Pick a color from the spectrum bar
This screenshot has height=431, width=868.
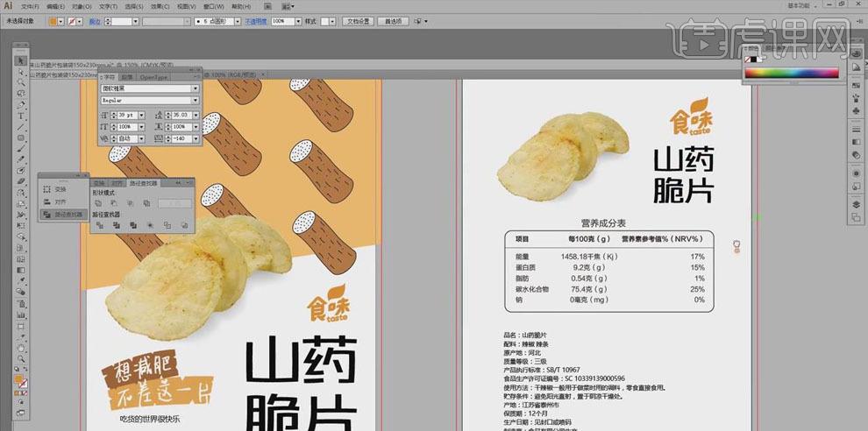tap(792, 73)
